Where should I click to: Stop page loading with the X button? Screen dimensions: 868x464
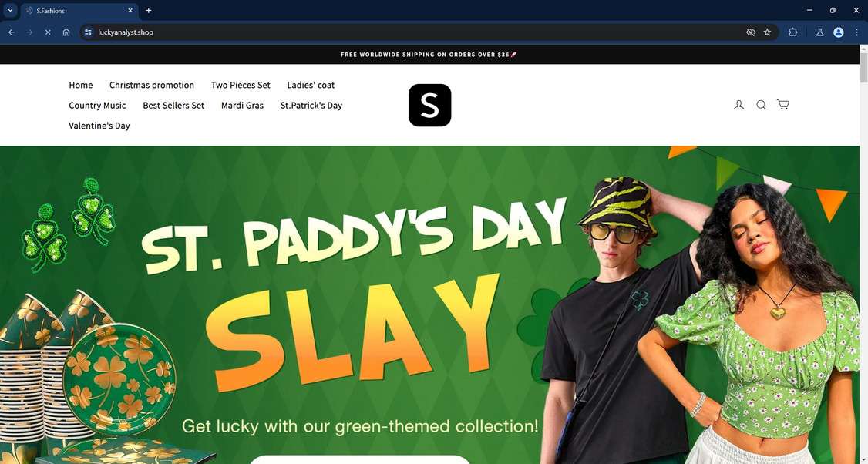[x=48, y=32]
